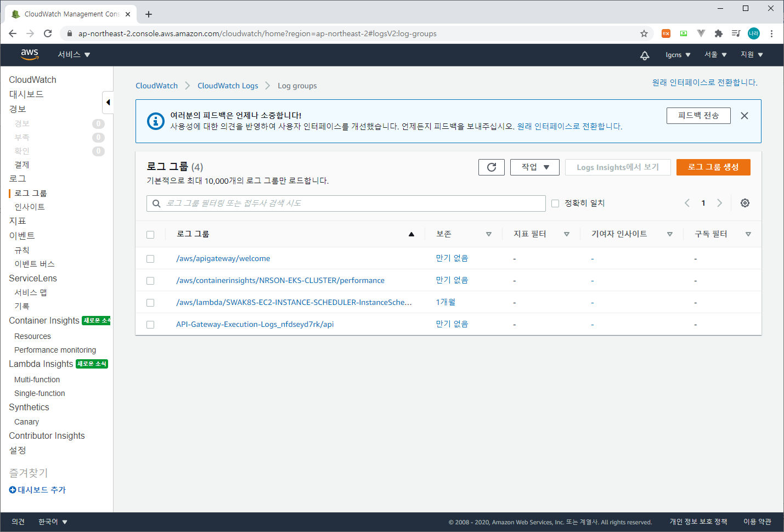The height and width of the screenshot is (532, 784).
Task: Click the CloudWatch Logs breadcrumb
Action: 228,86
